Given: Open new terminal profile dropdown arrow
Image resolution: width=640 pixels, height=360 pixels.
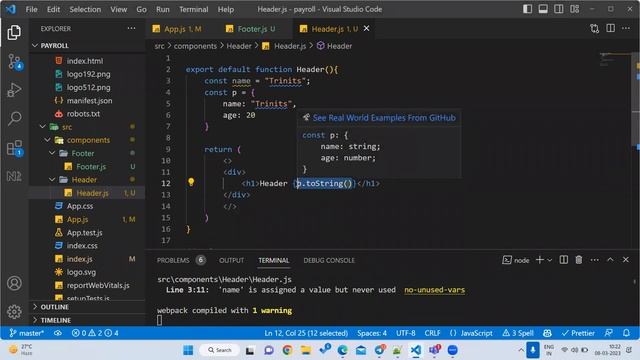Looking at the screenshot, I should pyautogui.click(x=550, y=260).
